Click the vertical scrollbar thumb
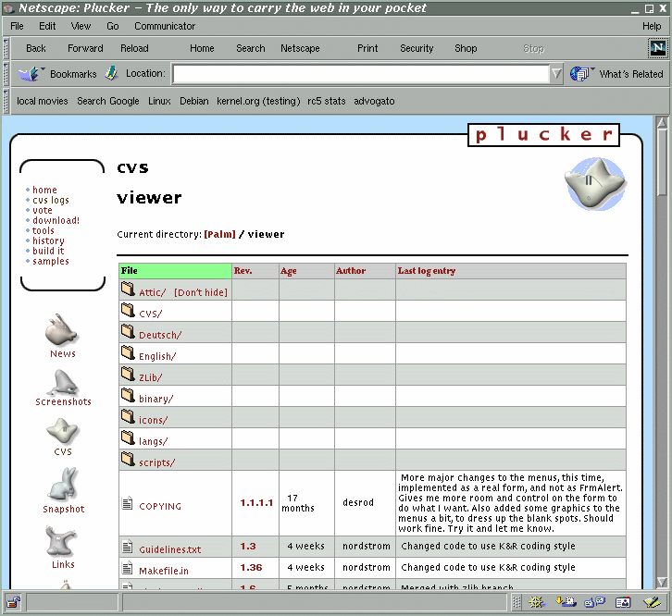 [662, 162]
